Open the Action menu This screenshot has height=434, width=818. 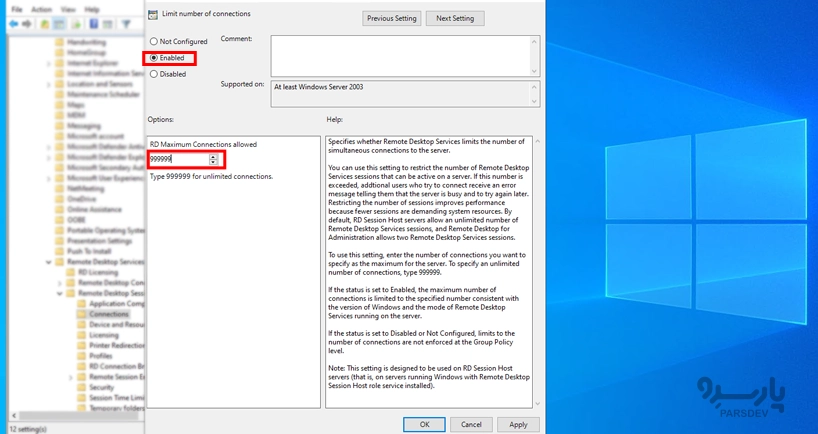click(x=41, y=9)
